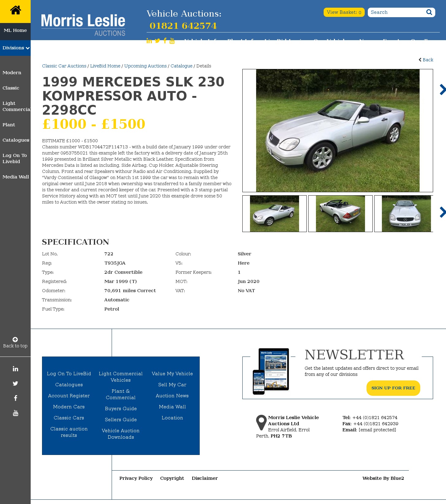The image size is (446, 504).
Task: Open Twitter icon in left sidebar
Action: point(15,384)
